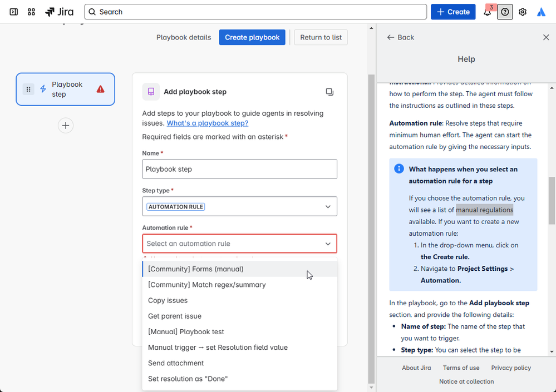Select Set resolution as "Done" rule
The height and width of the screenshot is (392, 556).
pyautogui.click(x=240, y=379)
